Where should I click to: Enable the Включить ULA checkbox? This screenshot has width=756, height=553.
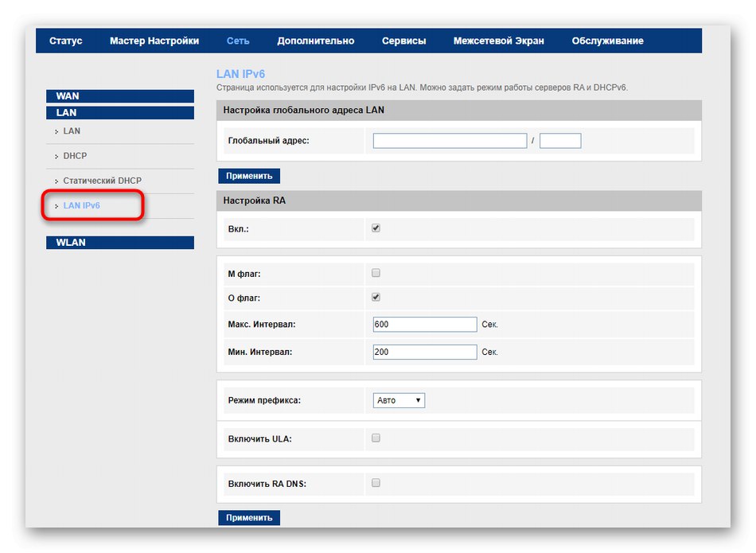click(376, 438)
